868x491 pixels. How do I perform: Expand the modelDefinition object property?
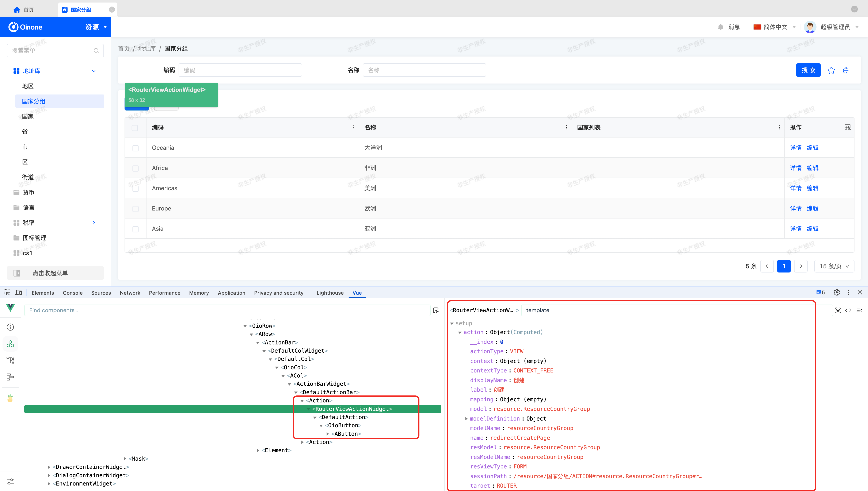(x=466, y=418)
